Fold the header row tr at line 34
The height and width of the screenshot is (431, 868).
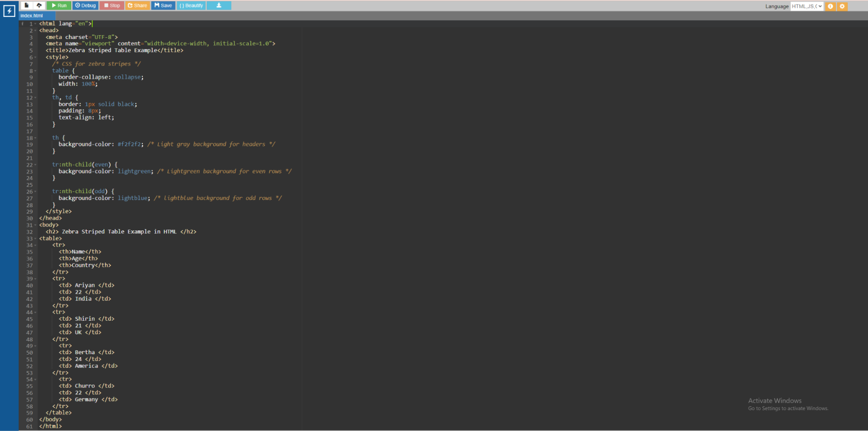(x=36, y=245)
